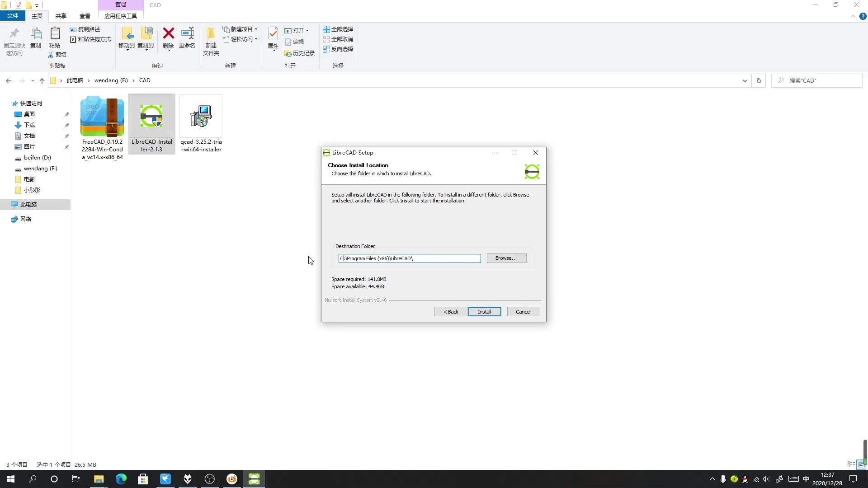Click Install in the LibreCAD Setup dialog
Screen dimensions: 868x488
[x=485, y=311]
